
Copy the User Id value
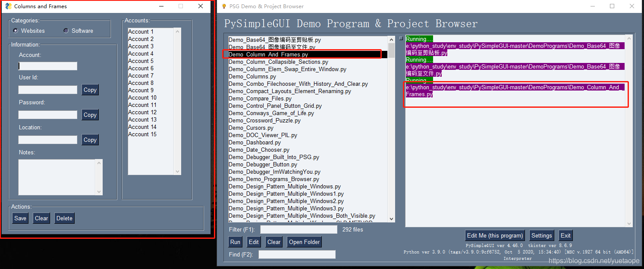90,90
